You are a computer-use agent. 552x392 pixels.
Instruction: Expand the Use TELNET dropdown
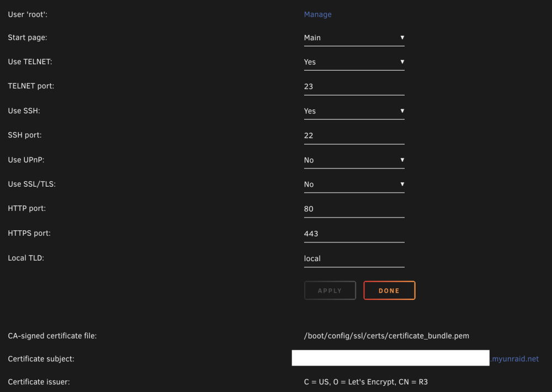(354, 62)
